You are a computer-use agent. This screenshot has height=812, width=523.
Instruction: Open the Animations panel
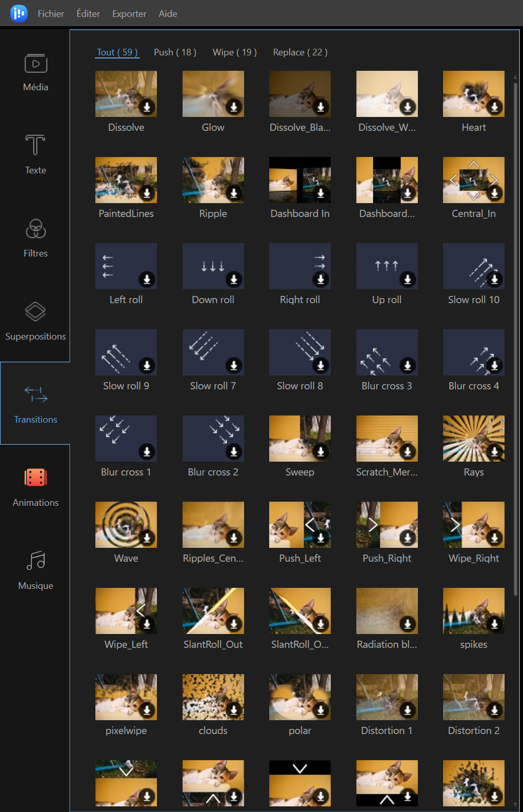click(x=35, y=488)
